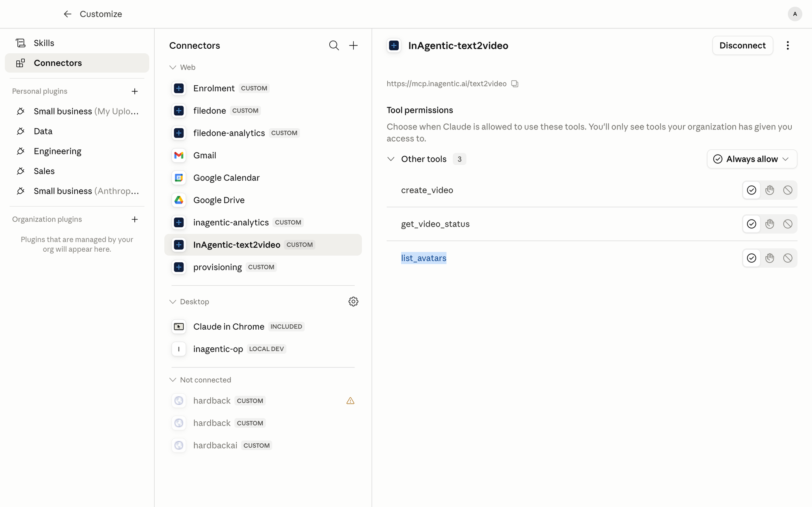Select the Google Drive connector
The width and height of the screenshot is (812, 507).
tap(263, 200)
